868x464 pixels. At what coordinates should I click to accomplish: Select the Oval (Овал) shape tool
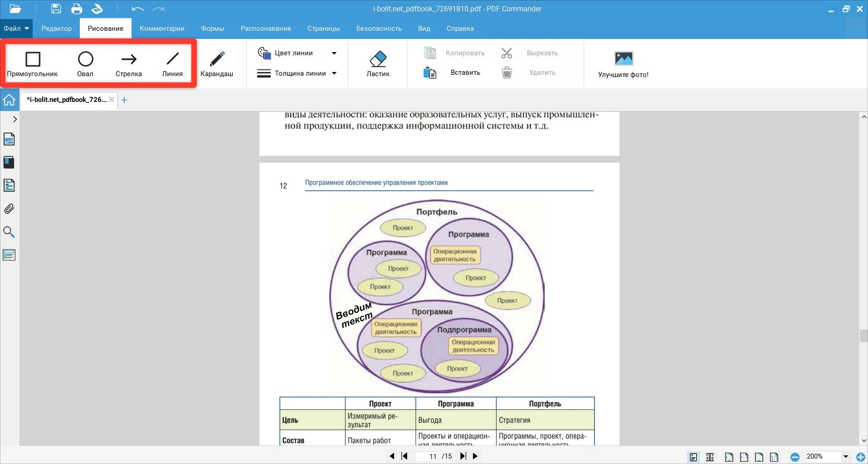85,64
